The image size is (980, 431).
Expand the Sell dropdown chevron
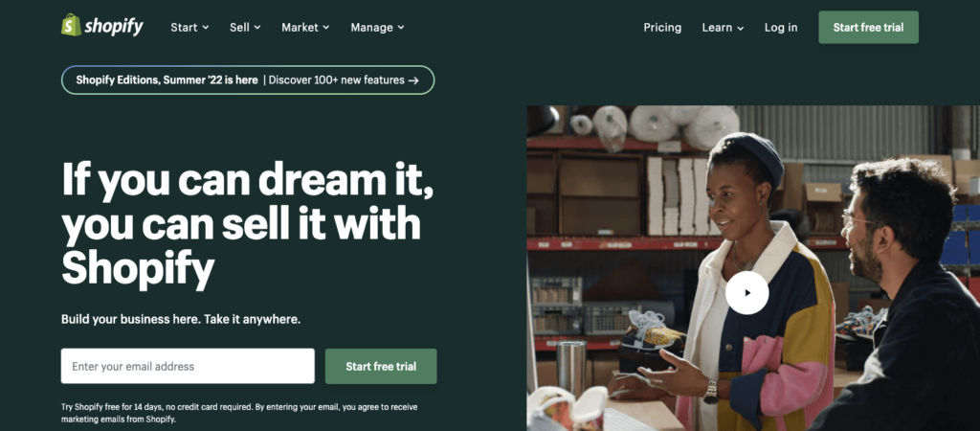tap(257, 28)
